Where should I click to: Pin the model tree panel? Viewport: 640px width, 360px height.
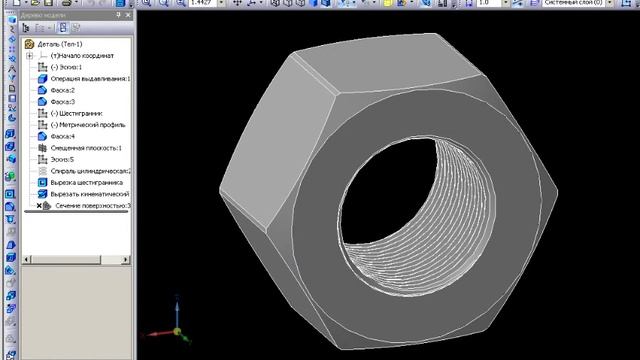click(x=118, y=15)
